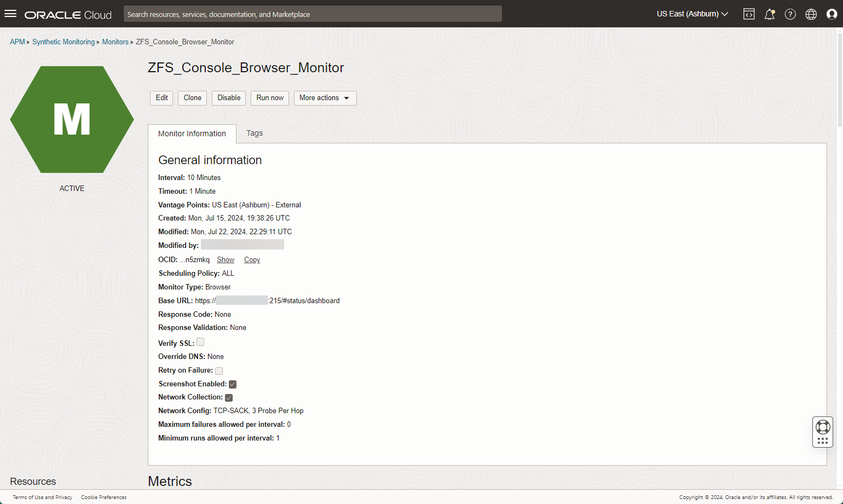Disable the Screenshot Enabled checkbox
Image resolution: width=843 pixels, height=504 pixels.
[x=232, y=384]
